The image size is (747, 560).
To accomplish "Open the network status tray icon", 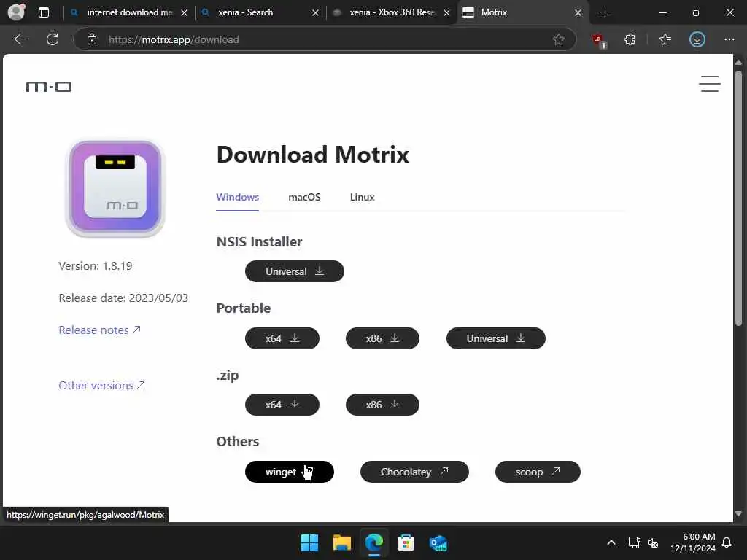I will click(634, 542).
